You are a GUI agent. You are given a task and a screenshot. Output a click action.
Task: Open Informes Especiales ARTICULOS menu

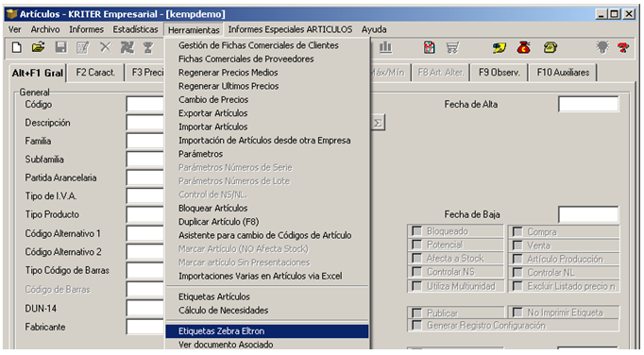(290, 29)
